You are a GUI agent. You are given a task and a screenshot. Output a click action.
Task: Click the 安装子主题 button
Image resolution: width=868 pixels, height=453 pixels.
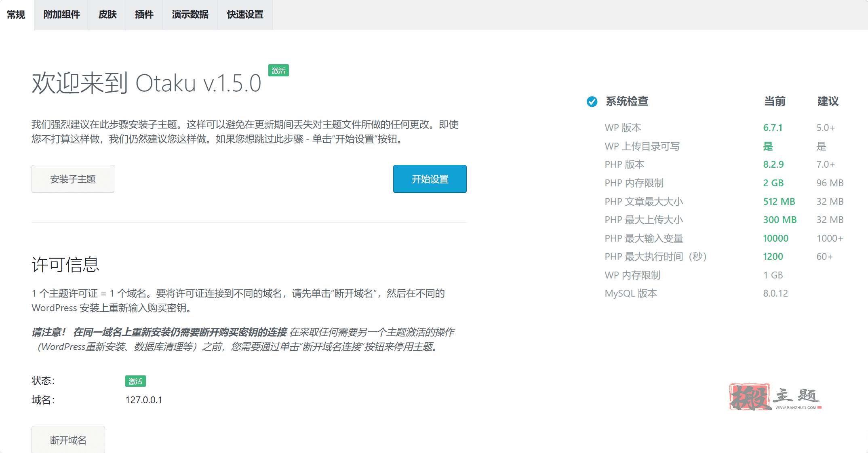(x=73, y=179)
